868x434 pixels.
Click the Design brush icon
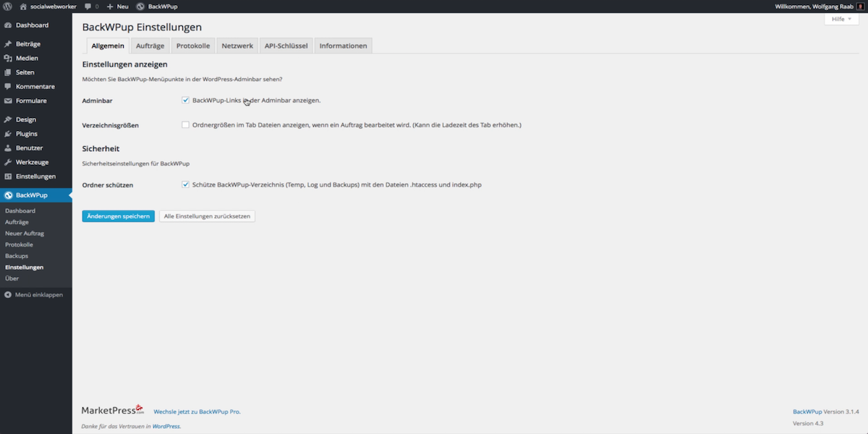tap(8, 119)
